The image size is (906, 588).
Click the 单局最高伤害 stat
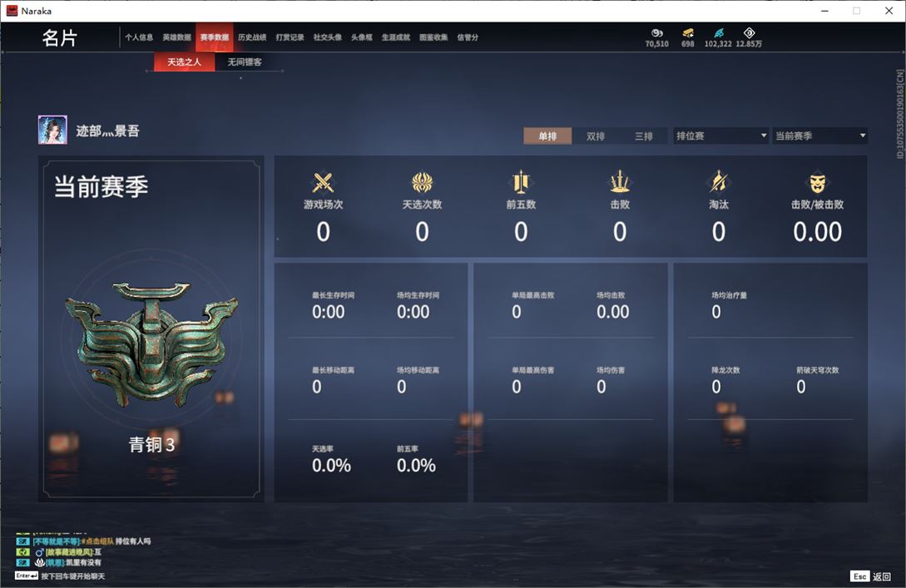532,379
